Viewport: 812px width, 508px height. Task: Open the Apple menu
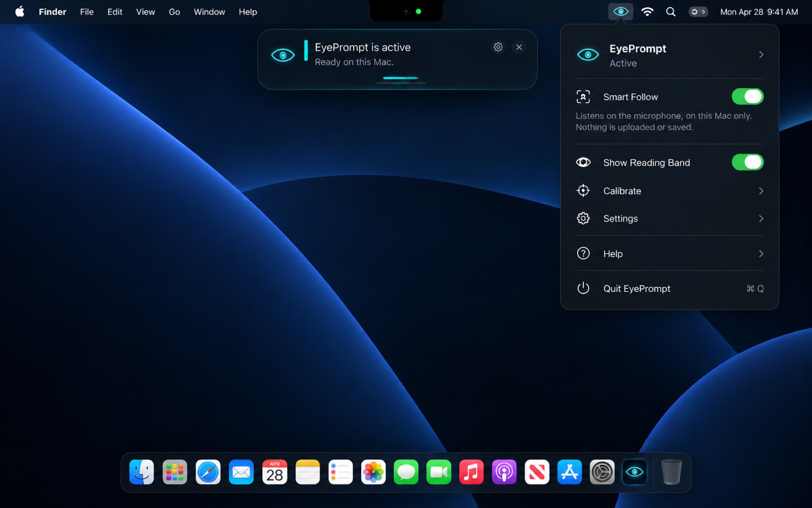[x=20, y=12]
